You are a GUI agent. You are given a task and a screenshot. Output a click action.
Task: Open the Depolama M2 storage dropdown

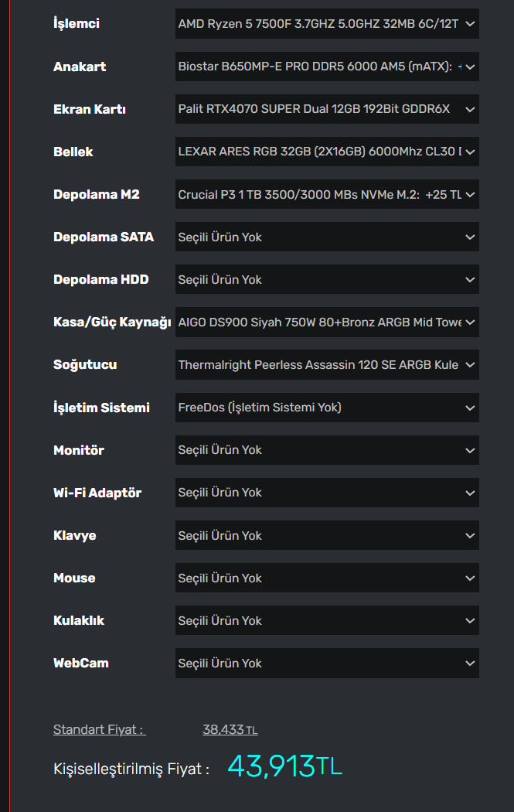327,194
